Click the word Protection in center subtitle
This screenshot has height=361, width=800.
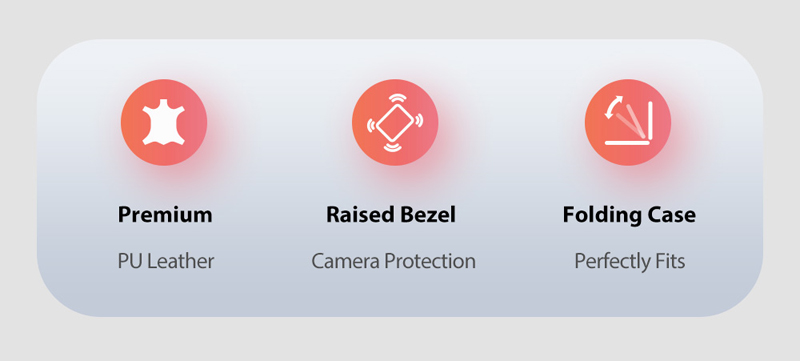pos(430,262)
